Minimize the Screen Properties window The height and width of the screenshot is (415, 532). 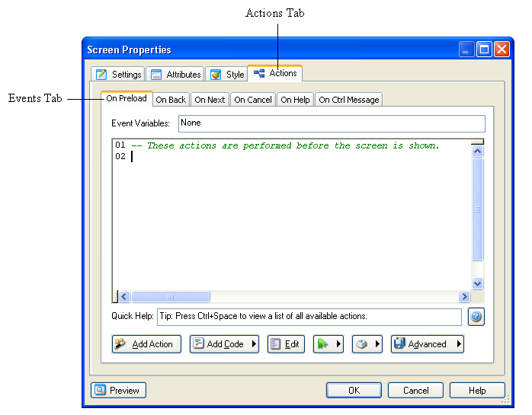(466, 49)
